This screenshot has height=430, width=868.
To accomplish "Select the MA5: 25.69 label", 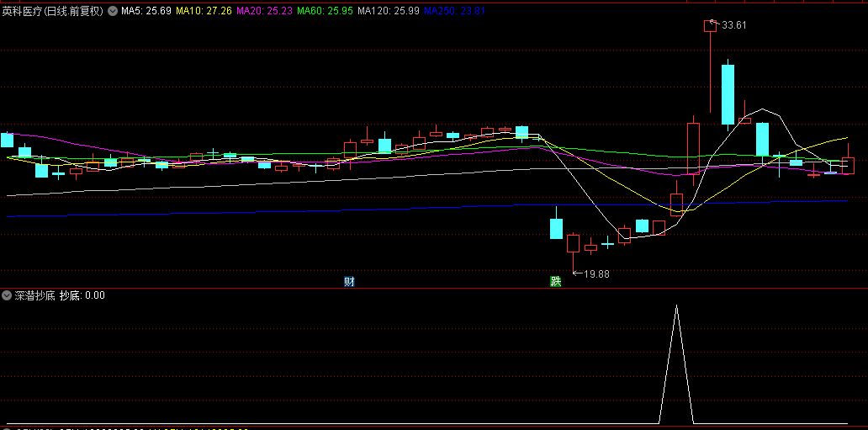I will click(x=146, y=11).
